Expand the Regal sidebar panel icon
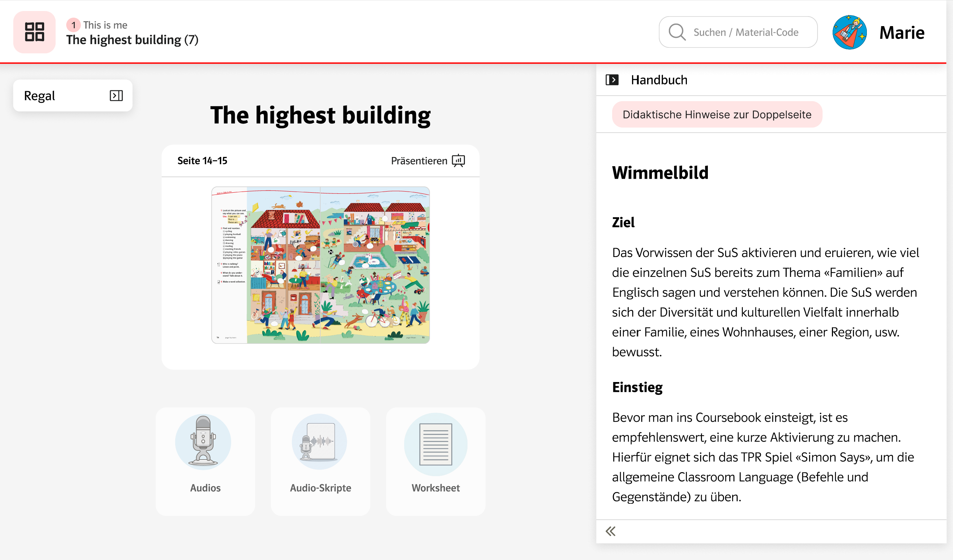 coord(116,96)
